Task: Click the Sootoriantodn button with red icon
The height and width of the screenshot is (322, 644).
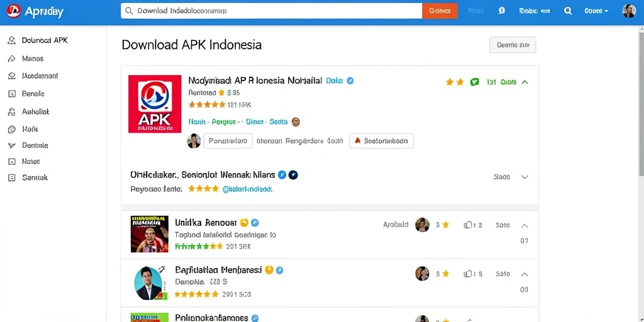Action: coord(381,140)
